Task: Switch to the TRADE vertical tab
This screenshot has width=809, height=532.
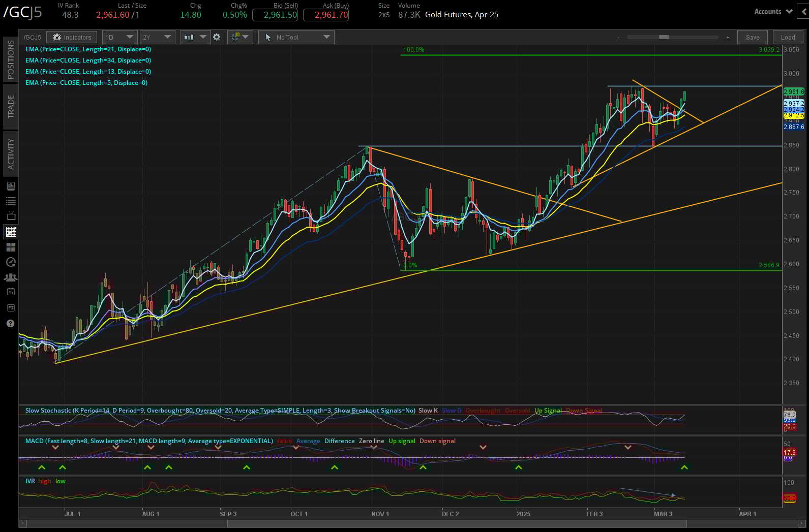Action: 11,106
